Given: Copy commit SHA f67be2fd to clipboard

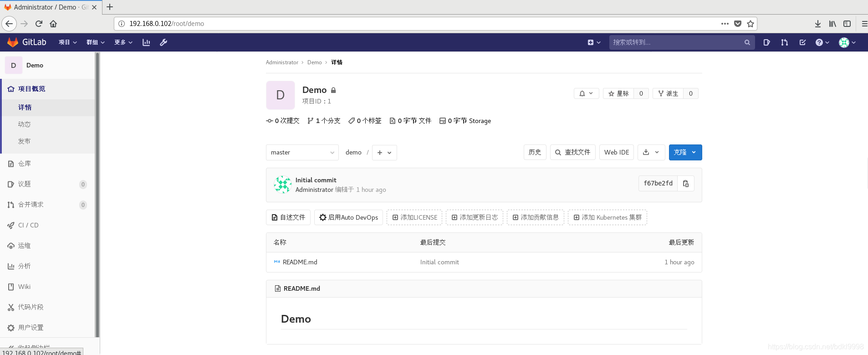Looking at the screenshot, I should (686, 183).
